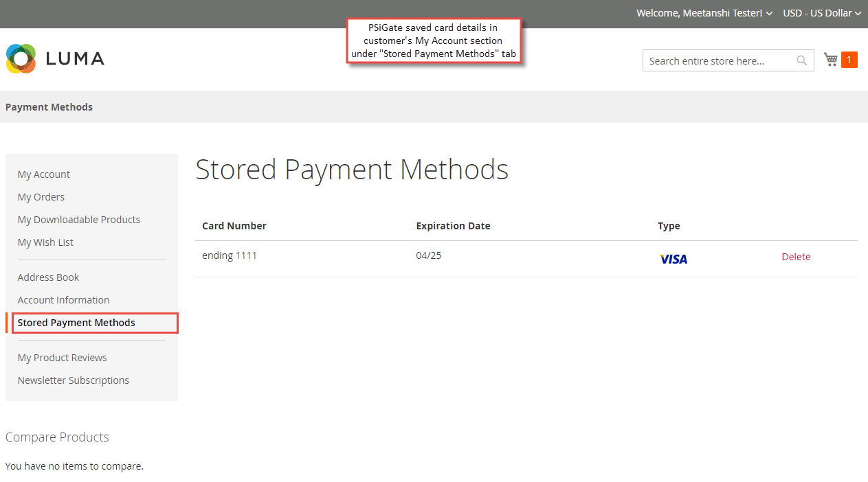View My Product Reviews
The image size is (868, 482).
(62, 357)
